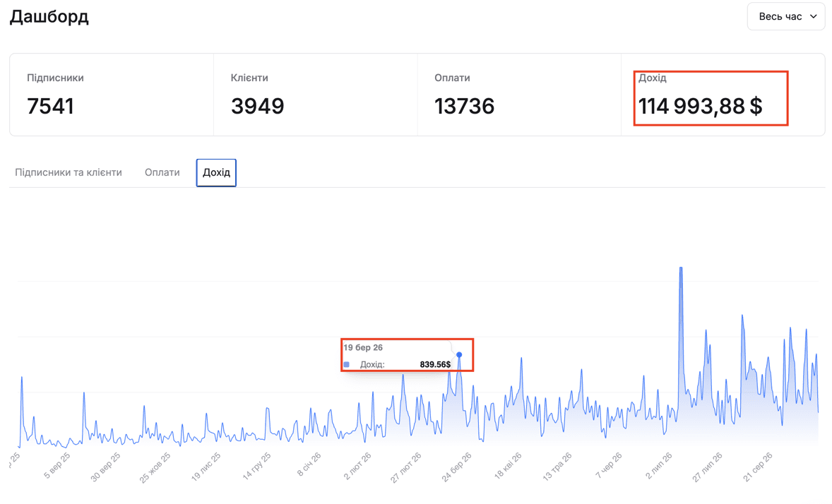
Task: Click the blue legend square beside "Дохід:" in tooltip
Action: coord(347,364)
